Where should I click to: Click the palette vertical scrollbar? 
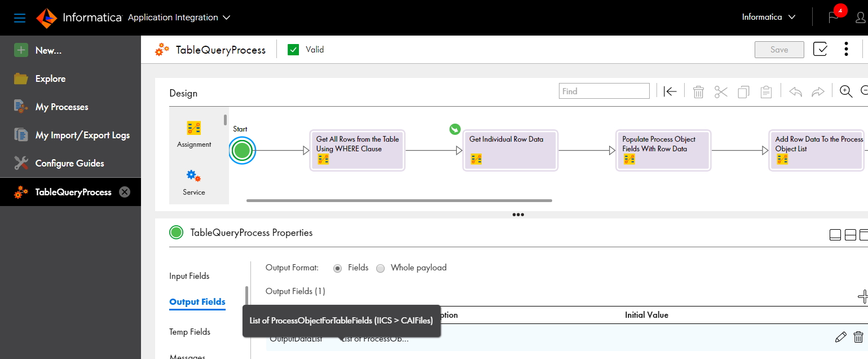225,120
